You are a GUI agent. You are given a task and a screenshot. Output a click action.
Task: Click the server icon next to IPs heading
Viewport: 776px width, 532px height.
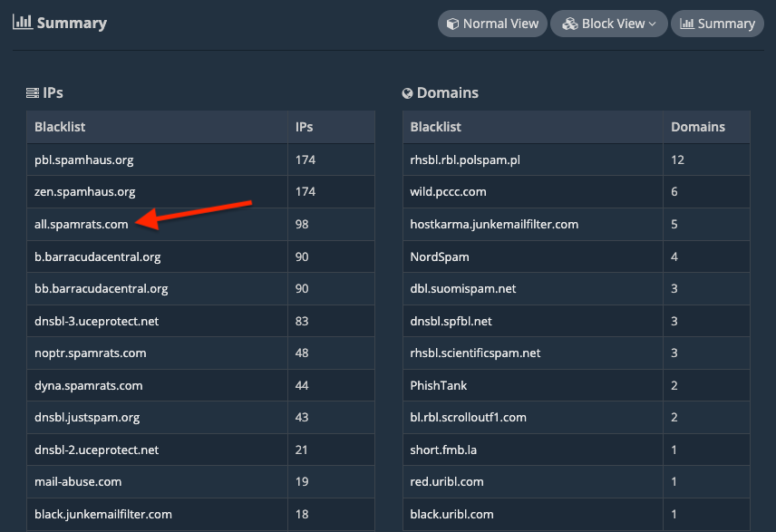[x=33, y=92]
